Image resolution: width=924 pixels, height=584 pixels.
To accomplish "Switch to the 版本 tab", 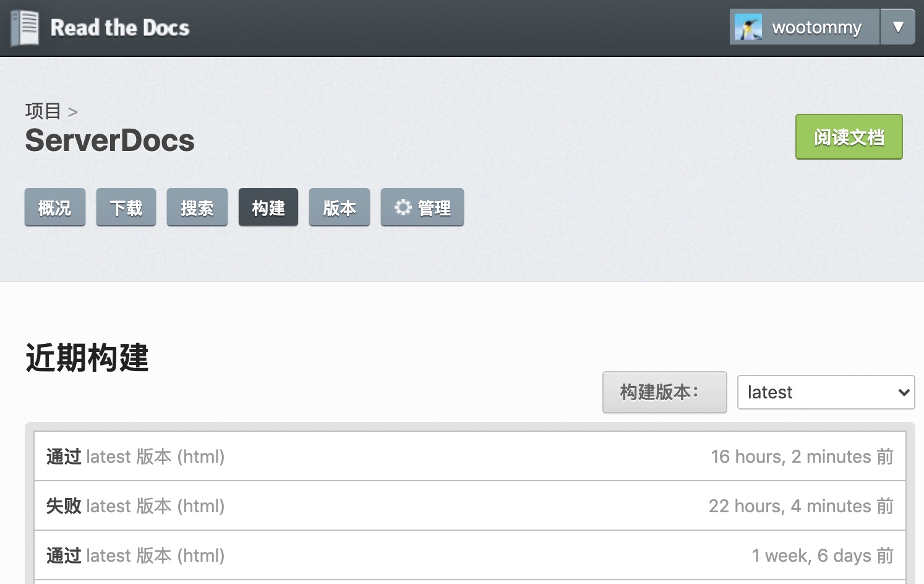I will click(x=340, y=207).
